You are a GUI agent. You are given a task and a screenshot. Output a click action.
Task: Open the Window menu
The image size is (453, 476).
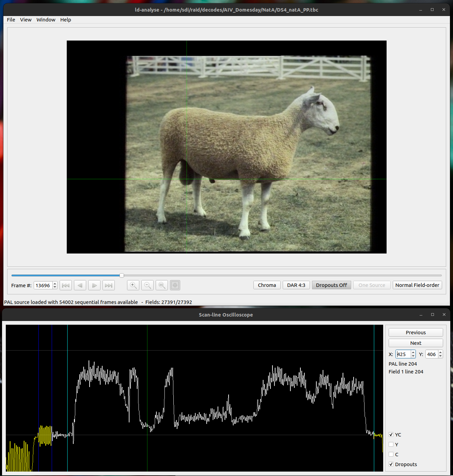[x=46, y=20]
